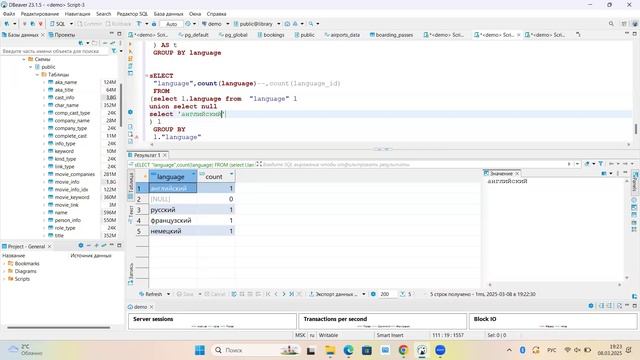The width and height of the screenshot is (640, 360).
Task: Select the [NULL] result cell
Action: click(x=173, y=199)
